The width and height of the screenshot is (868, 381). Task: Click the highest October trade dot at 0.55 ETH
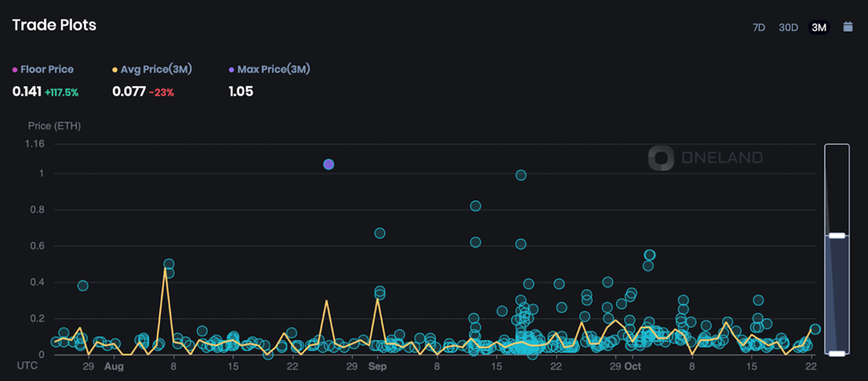650,255
